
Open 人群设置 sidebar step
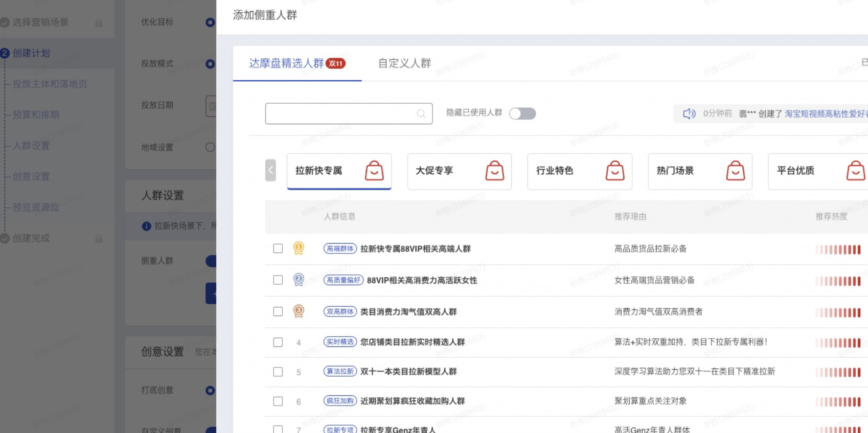click(31, 145)
